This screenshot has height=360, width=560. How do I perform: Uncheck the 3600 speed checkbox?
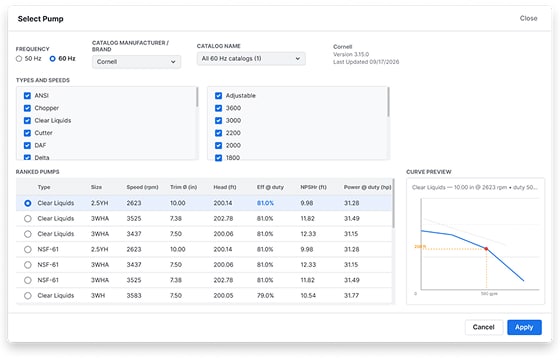[219, 108]
